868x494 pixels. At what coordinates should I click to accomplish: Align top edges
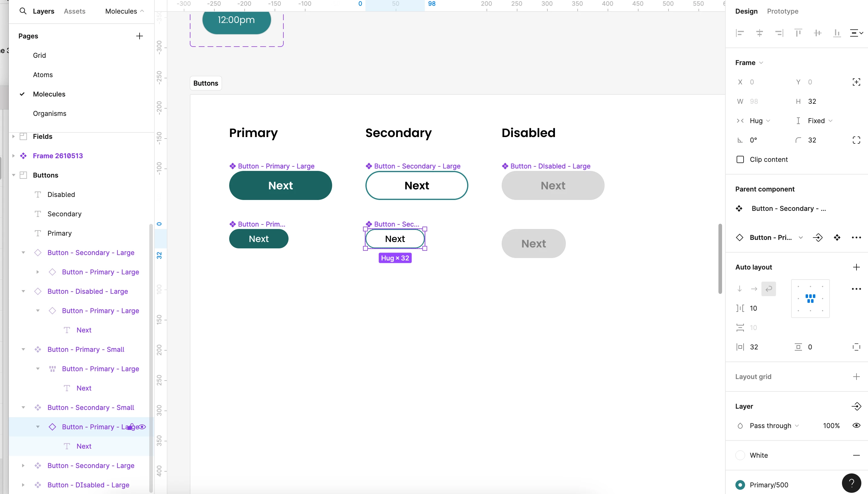click(798, 33)
